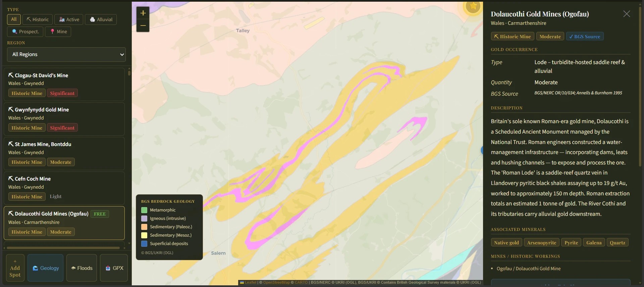
Task: Click the Pyrite mineral tag
Action: click(x=571, y=242)
